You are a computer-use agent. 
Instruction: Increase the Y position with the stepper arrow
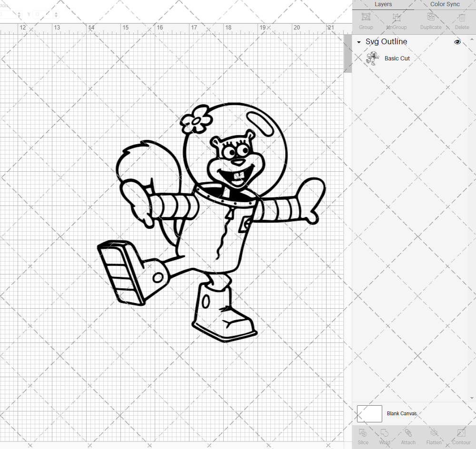click(x=56, y=12)
